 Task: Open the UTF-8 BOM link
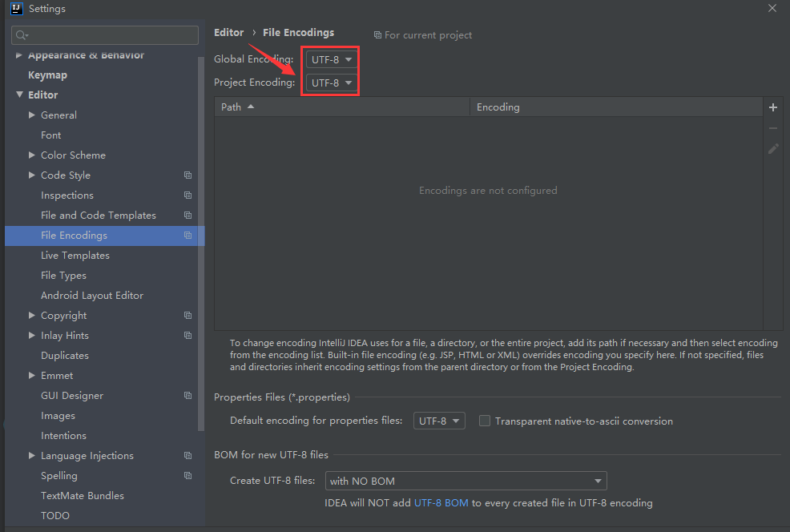pos(441,503)
